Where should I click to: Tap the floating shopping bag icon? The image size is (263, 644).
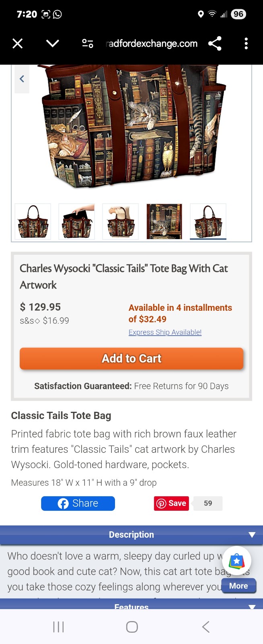tap(236, 561)
